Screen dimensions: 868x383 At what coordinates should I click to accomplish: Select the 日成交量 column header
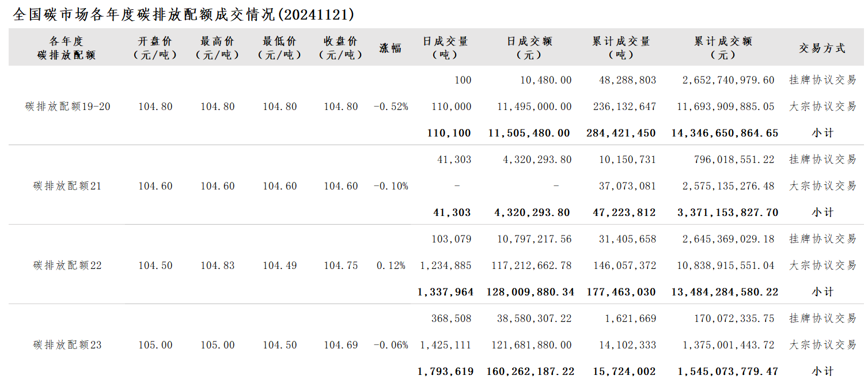tap(445, 48)
